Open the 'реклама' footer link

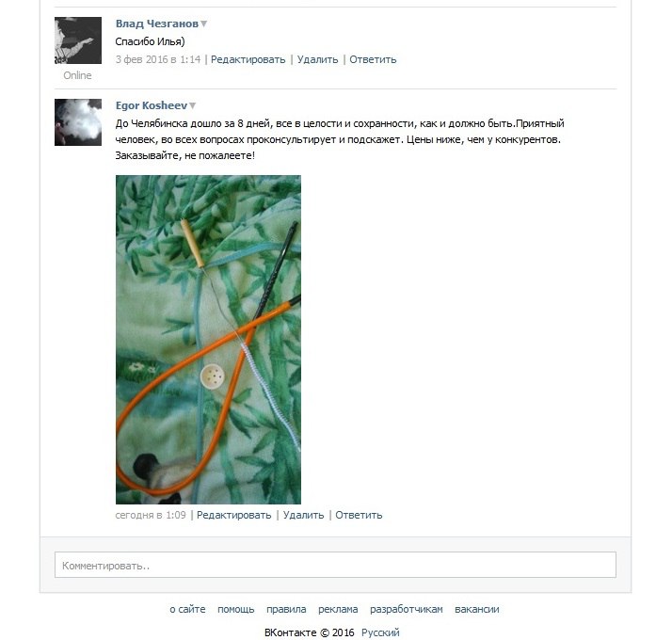point(338,609)
